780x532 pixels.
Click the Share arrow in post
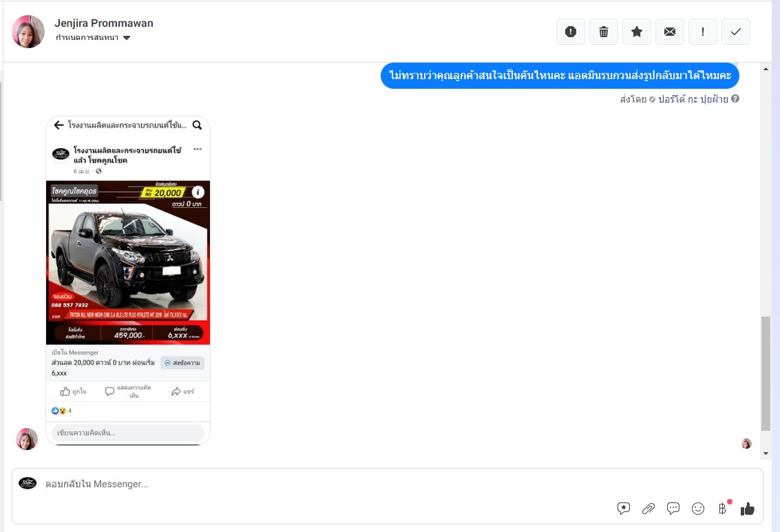182,392
